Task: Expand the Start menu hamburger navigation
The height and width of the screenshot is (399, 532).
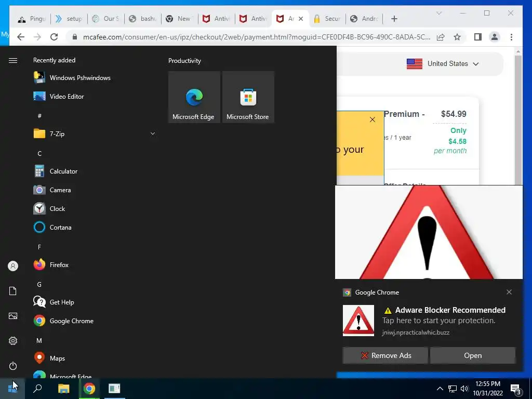Action: (x=13, y=60)
